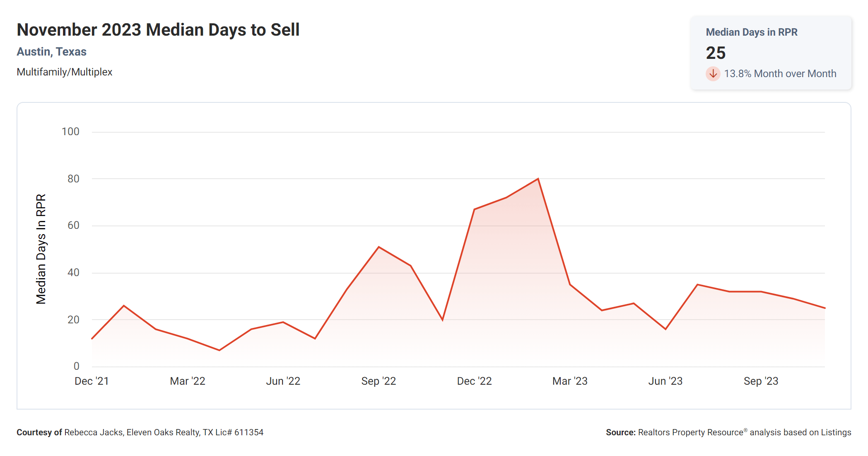The height and width of the screenshot is (456, 868).
Task: Click the chart's highest peak at 80
Action: (538, 179)
